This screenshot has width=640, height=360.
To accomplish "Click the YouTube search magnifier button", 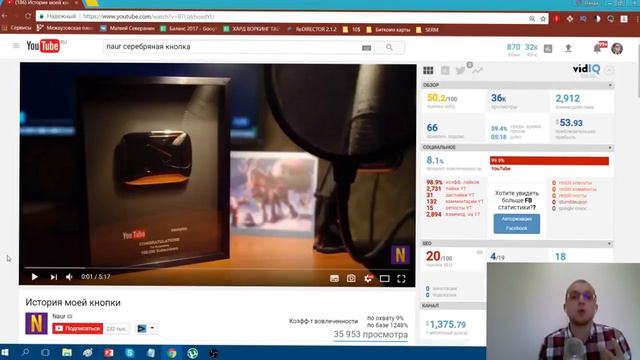I will (389, 47).
